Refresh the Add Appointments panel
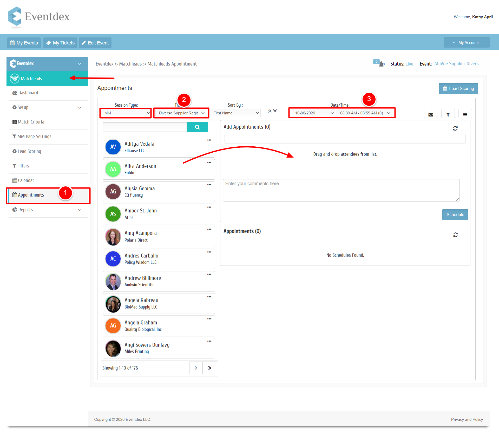The height and width of the screenshot is (448, 499). click(x=455, y=128)
